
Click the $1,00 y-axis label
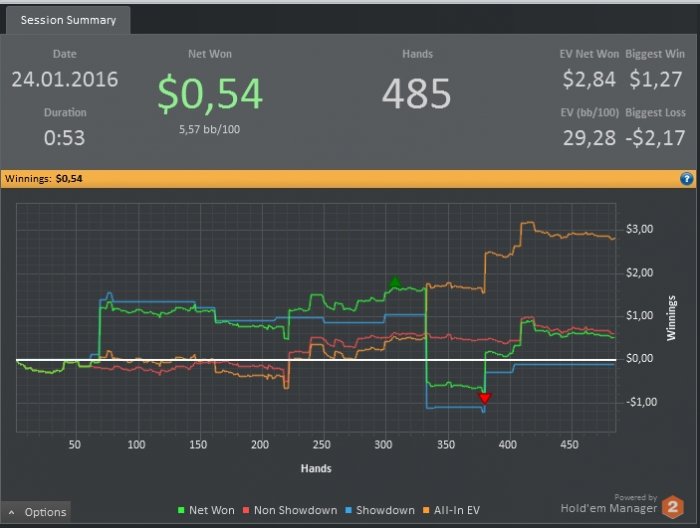point(639,316)
